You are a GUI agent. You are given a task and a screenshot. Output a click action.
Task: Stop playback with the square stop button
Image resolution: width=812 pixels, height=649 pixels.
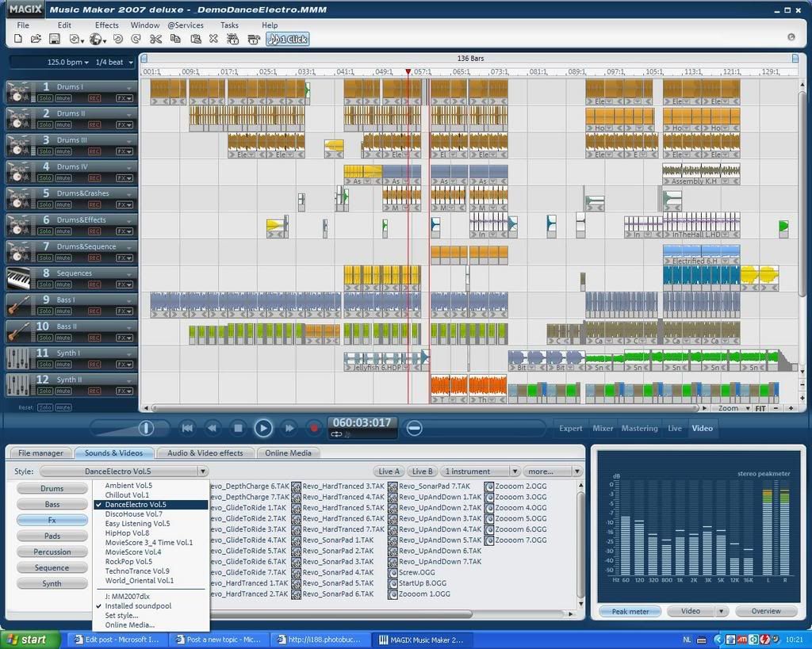[238, 428]
